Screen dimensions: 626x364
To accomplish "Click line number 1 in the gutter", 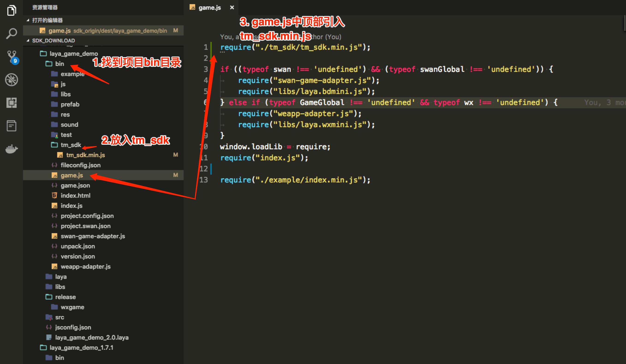I will click(x=206, y=47).
